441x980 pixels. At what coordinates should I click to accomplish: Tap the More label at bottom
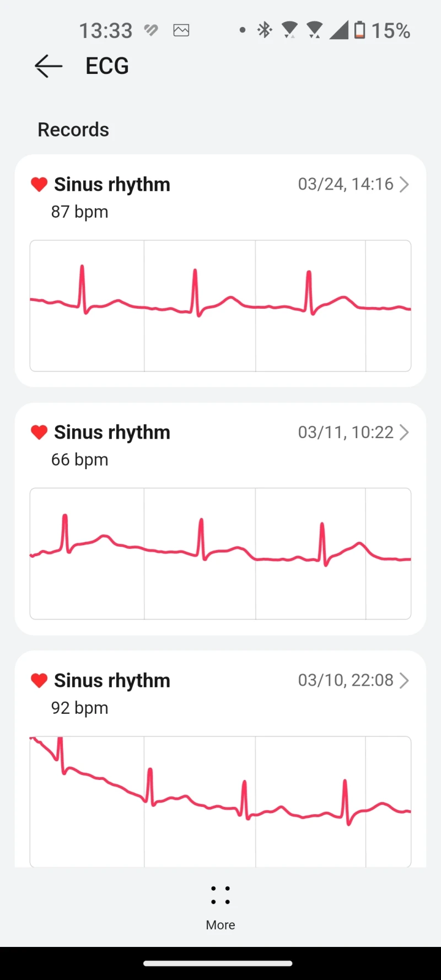[220, 925]
